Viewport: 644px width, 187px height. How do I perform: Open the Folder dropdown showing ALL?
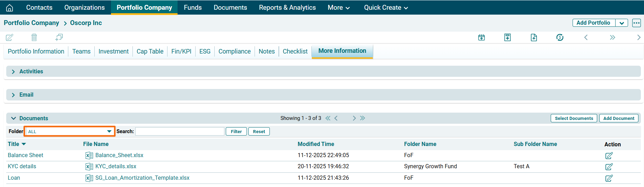pyautogui.click(x=69, y=131)
